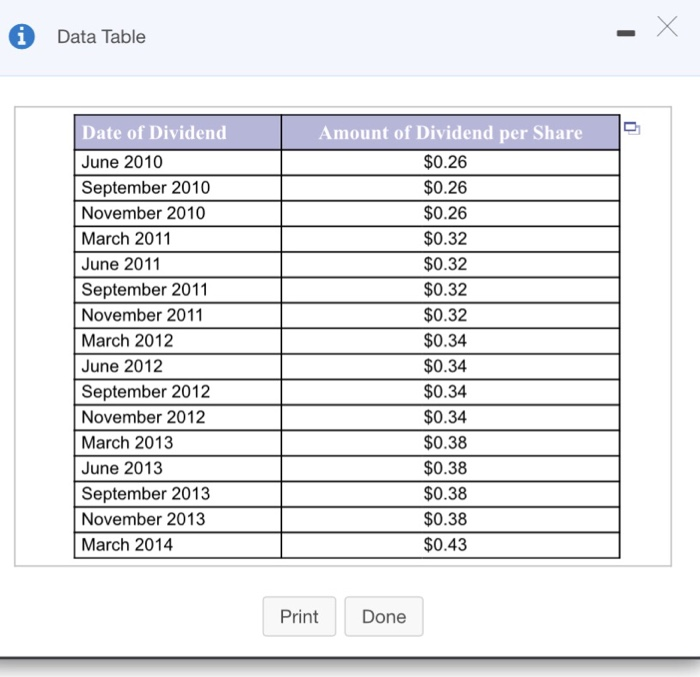Click the $0.38 amount for June 2013
The width and height of the screenshot is (700, 677).
[450, 468]
